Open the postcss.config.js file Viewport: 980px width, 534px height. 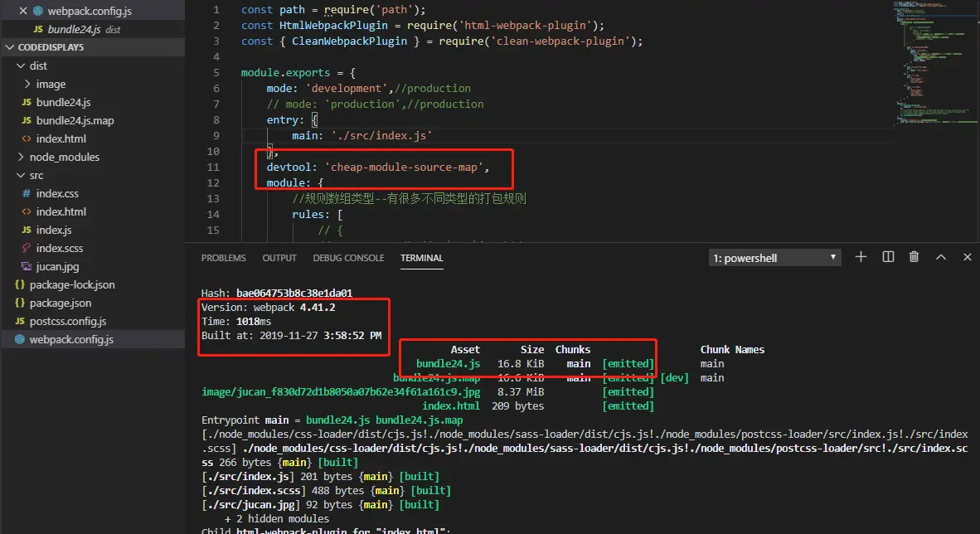click(67, 322)
